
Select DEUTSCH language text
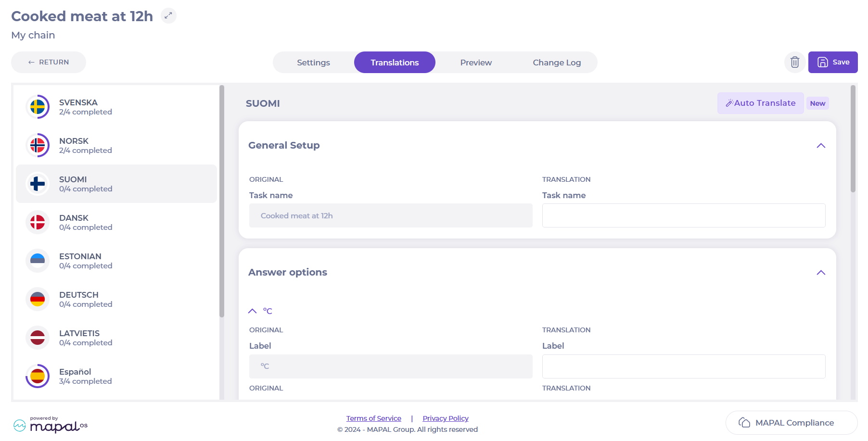[x=79, y=295]
